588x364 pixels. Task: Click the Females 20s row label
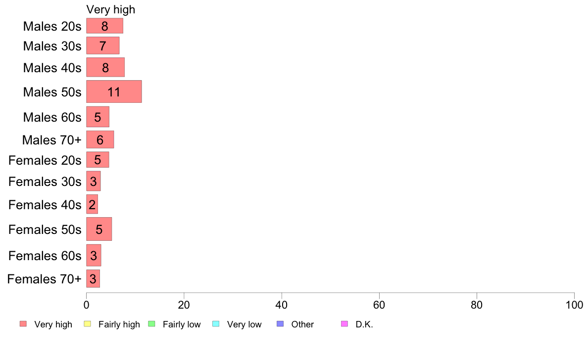(45, 160)
